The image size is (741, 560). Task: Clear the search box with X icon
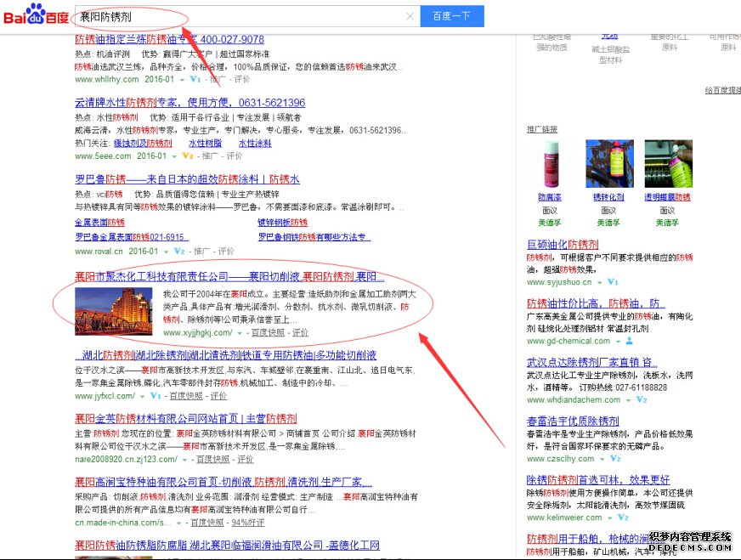[410, 16]
